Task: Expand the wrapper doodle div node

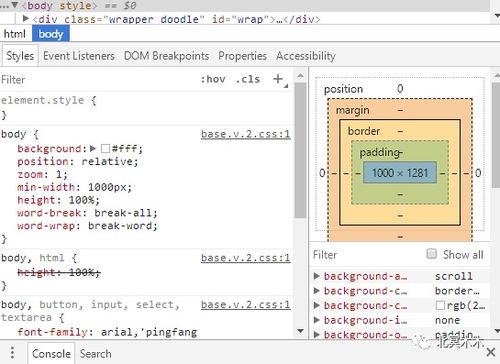Action: (x=26, y=19)
